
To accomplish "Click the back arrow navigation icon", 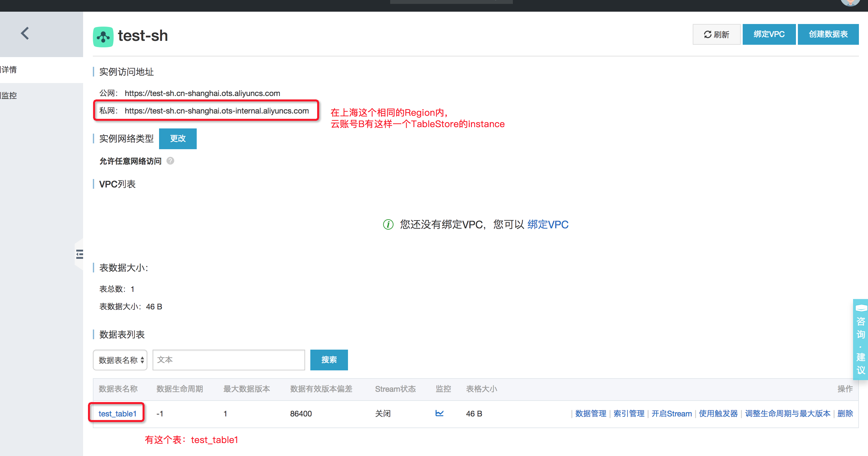I will point(26,33).
